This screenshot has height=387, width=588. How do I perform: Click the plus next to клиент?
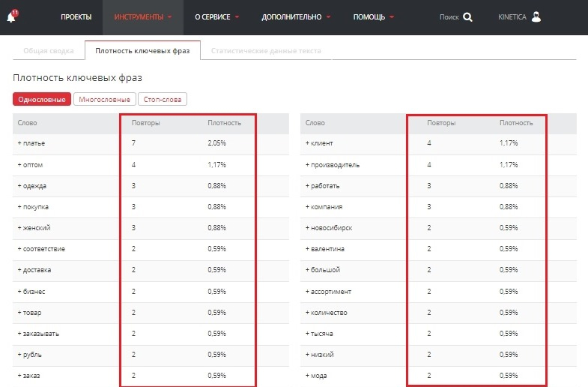click(308, 143)
